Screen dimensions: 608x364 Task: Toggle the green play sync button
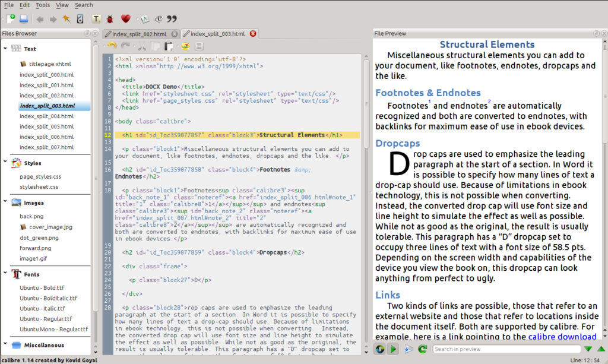(393, 349)
